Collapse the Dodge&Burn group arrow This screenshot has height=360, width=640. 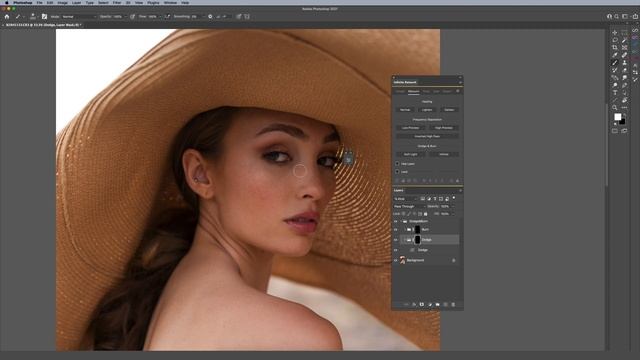click(400, 221)
